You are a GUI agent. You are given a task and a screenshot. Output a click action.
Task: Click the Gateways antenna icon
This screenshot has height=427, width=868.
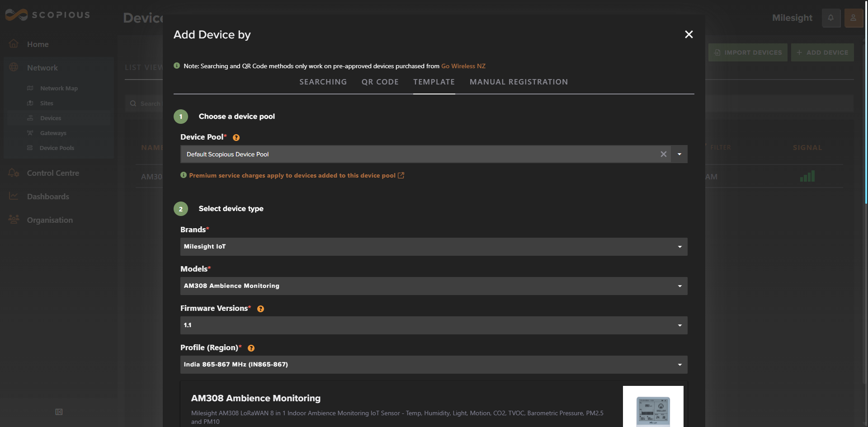(30, 133)
